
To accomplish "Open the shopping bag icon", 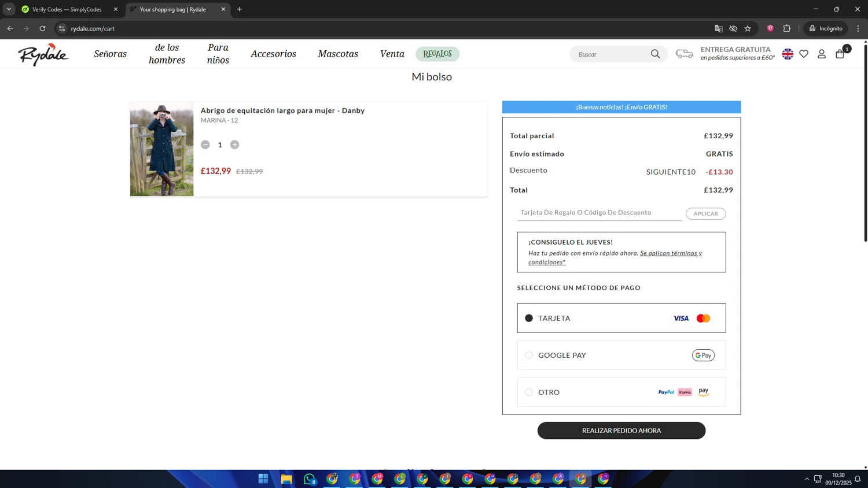I will tap(840, 54).
